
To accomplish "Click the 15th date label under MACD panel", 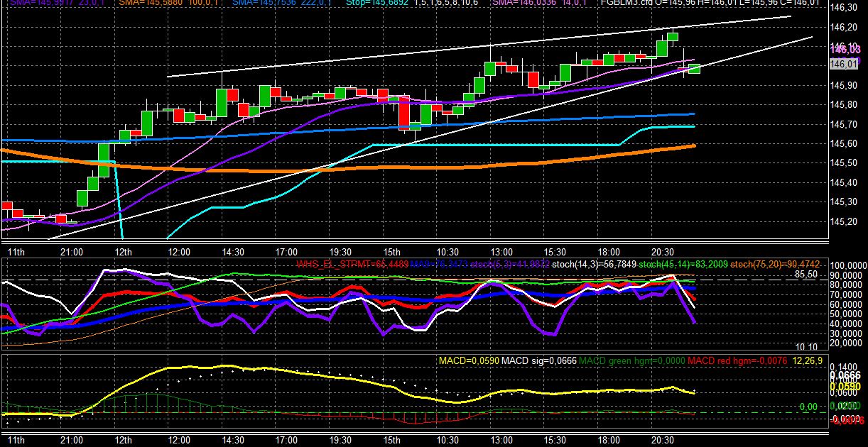I will coord(391,440).
